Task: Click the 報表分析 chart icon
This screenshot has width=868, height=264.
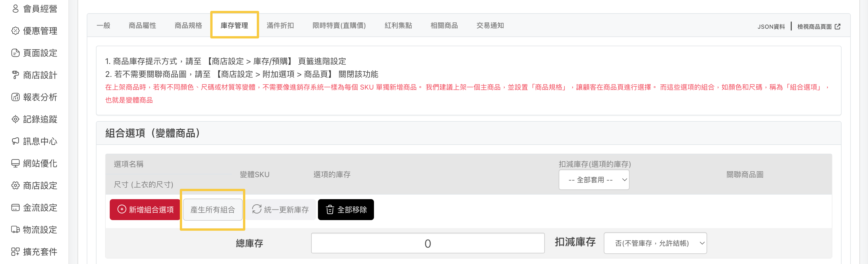Action: pyautogui.click(x=16, y=97)
